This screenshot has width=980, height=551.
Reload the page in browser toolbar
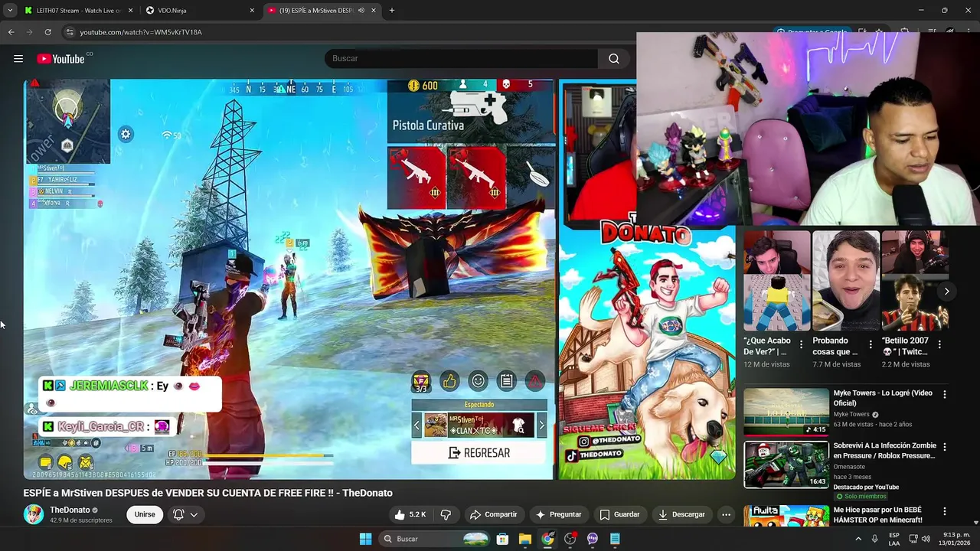47,32
